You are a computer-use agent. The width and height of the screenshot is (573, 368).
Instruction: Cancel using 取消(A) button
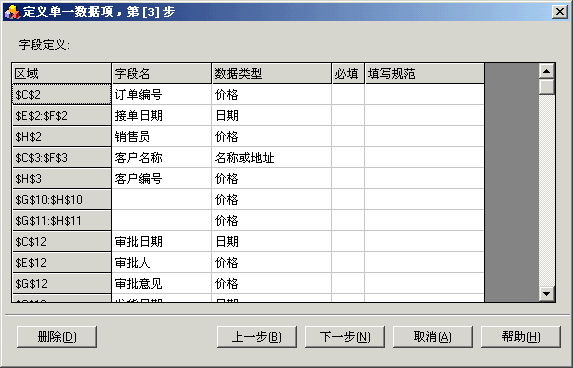click(x=433, y=337)
